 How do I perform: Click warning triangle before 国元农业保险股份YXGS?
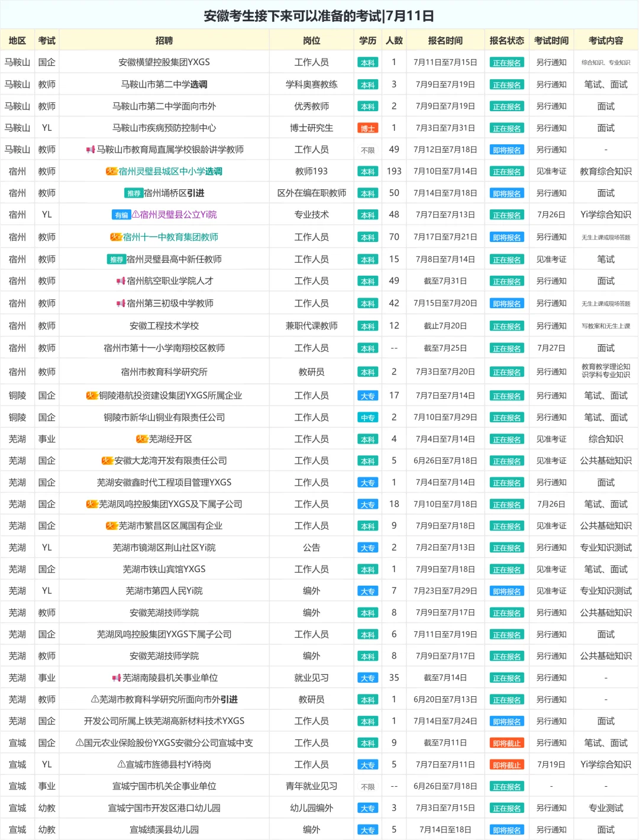pos(80,743)
